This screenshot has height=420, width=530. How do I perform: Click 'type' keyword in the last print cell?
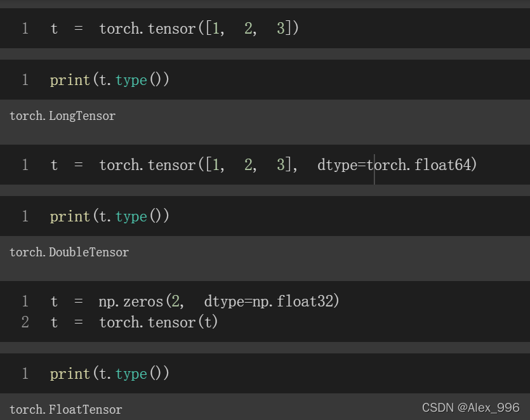[x=131, y=374]
